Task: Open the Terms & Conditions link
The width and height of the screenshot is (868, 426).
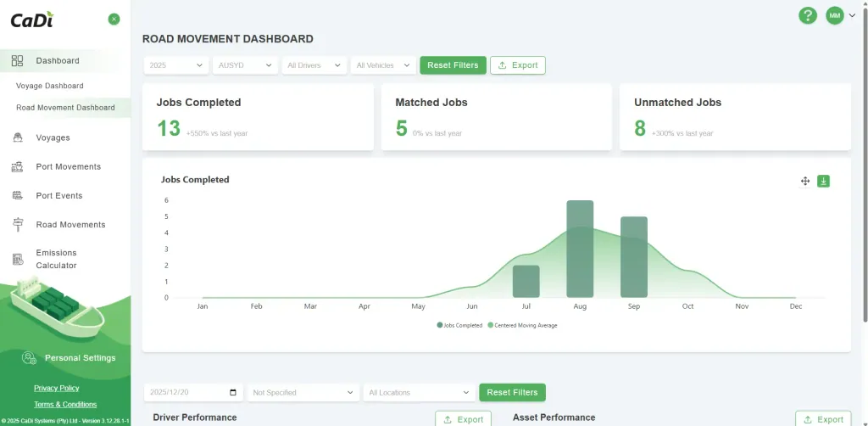Action: point(65,405)
